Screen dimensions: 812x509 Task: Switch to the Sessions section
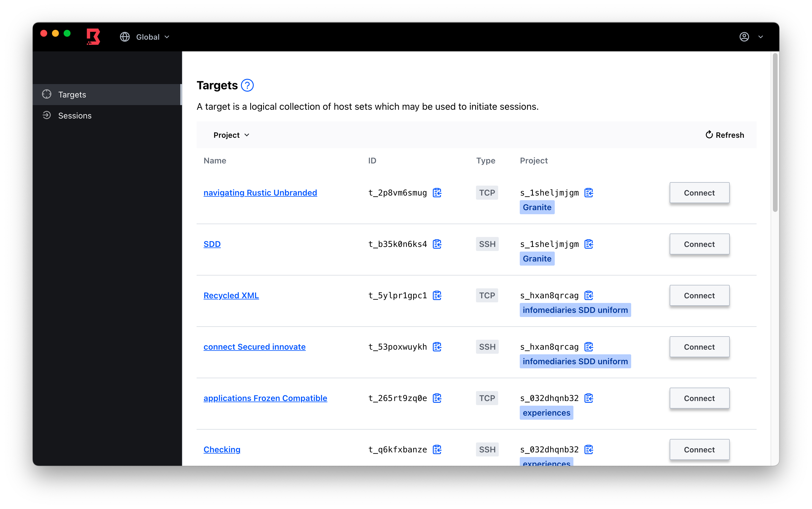coord(75,115)
